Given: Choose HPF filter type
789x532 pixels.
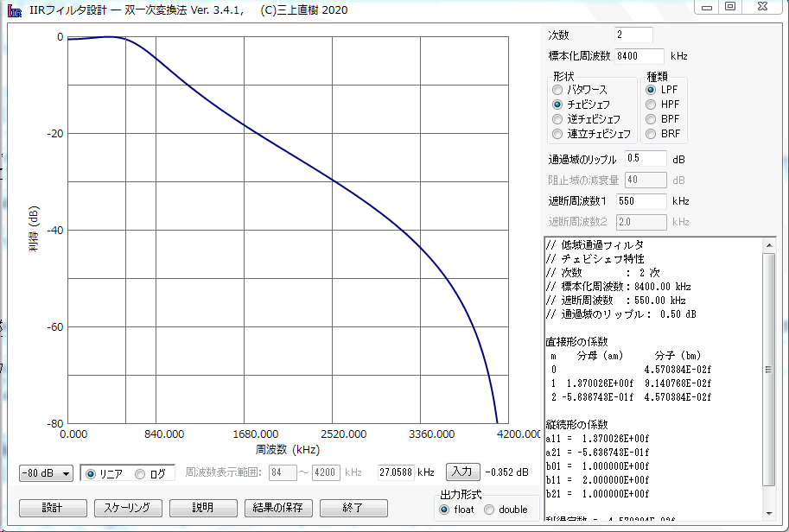Looking at the screenshot, I should 652,104.
